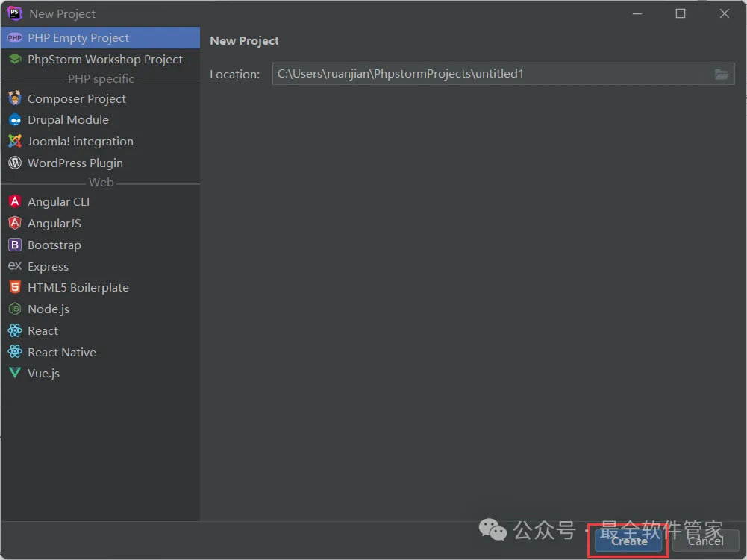Select HTML5 Boilerplate template
This screenshot has height=560, width=747.
click(x=101, y=287)
